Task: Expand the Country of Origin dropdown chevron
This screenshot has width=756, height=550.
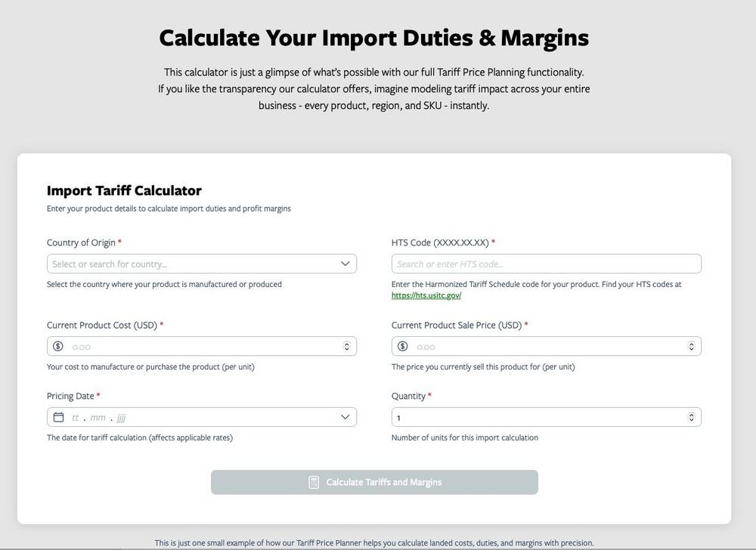Action: point(345,264)
